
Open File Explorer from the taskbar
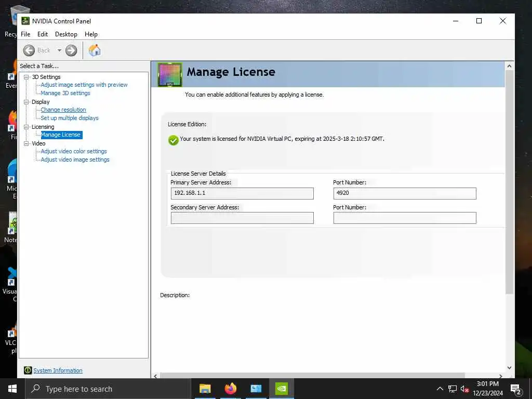[205, 389]
